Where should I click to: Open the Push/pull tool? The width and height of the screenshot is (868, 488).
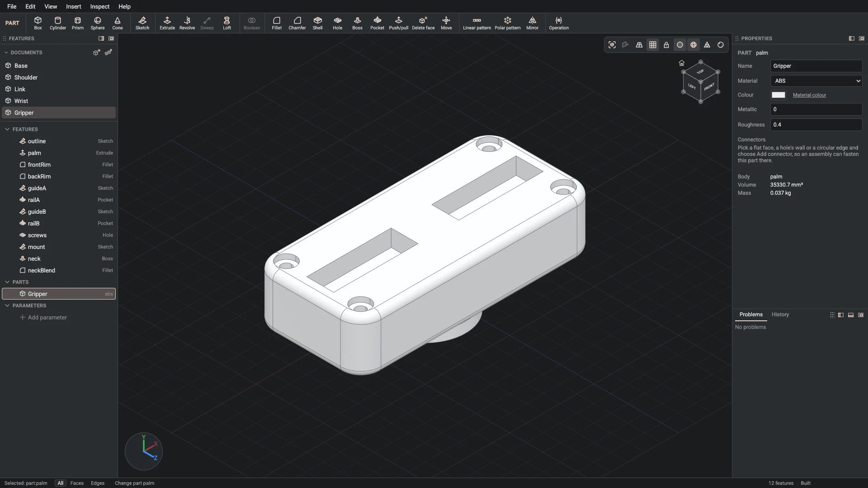(399, 23)
